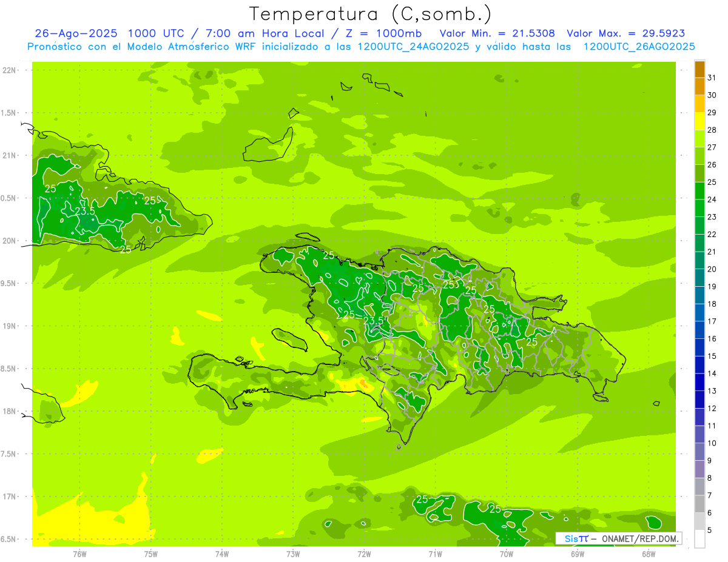Image resolution: width=728 pixels, height=562 pixels.
Task: Click the "23.5" contour label over Cuba
Action: coord(86,211)
